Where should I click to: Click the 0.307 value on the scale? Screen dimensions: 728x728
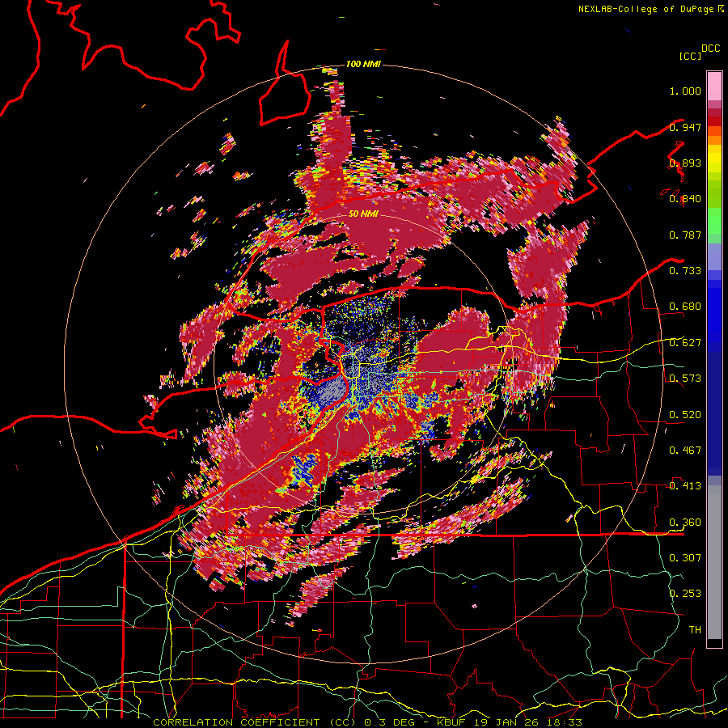pyautogui.click(x=685, y=557)
